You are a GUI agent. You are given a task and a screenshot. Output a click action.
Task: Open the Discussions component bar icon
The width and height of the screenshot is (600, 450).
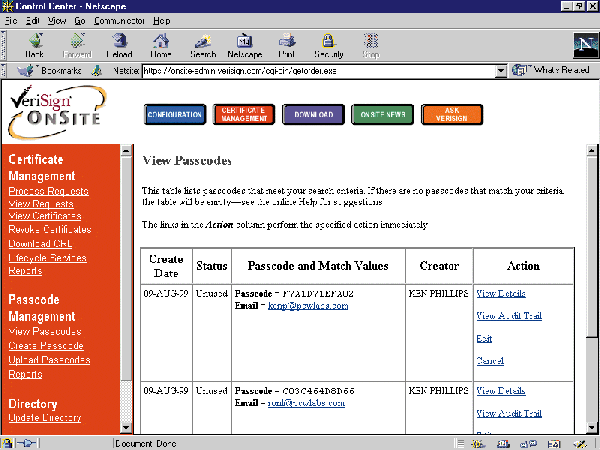528,444
